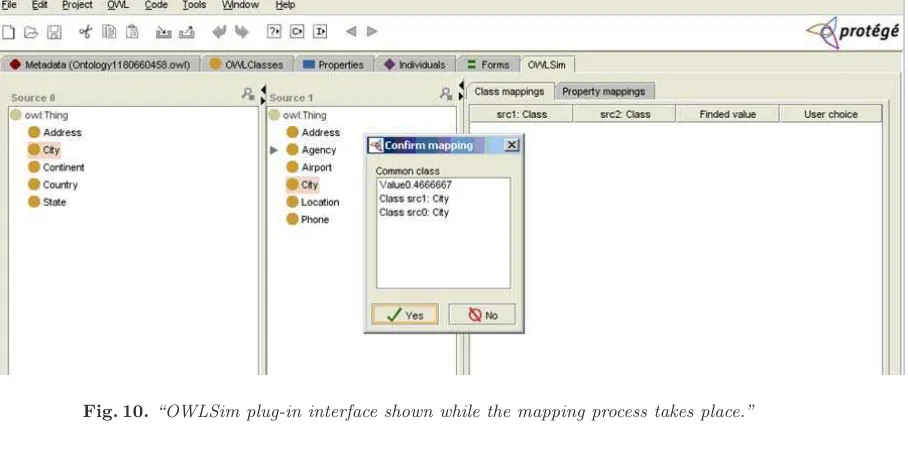The image size is (908, 454).
Task: Open project using the folder icon
Action: 31,32
